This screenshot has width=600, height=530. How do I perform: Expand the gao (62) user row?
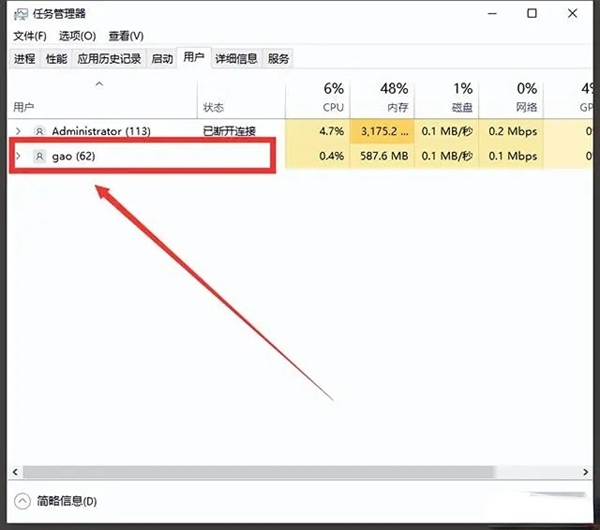pos(18,156)
